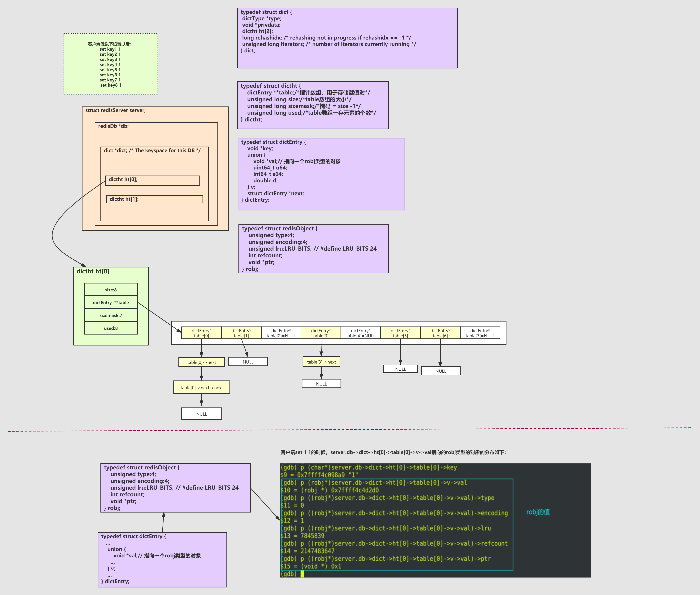The height and width of the screenshot is (595, 700).
Task: Select dictEntry* table[0] array cell
Action: point(201,333)
